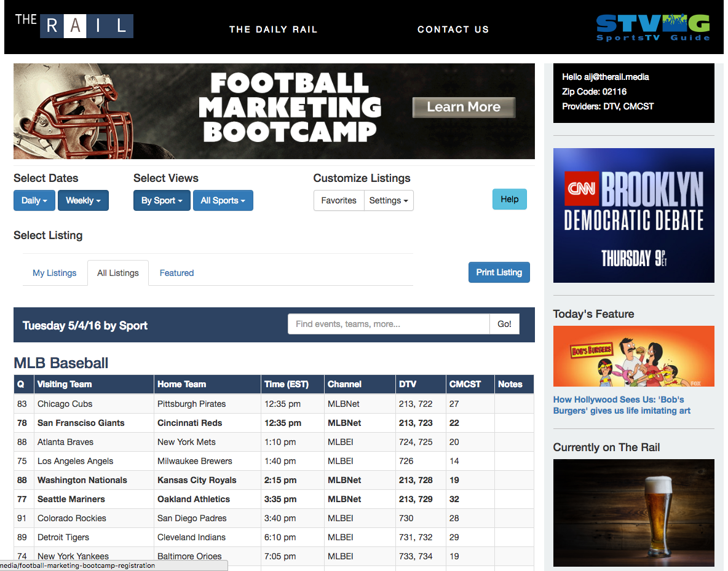
Task: Click the New York Mets cell
Action: tap(207, 442)
